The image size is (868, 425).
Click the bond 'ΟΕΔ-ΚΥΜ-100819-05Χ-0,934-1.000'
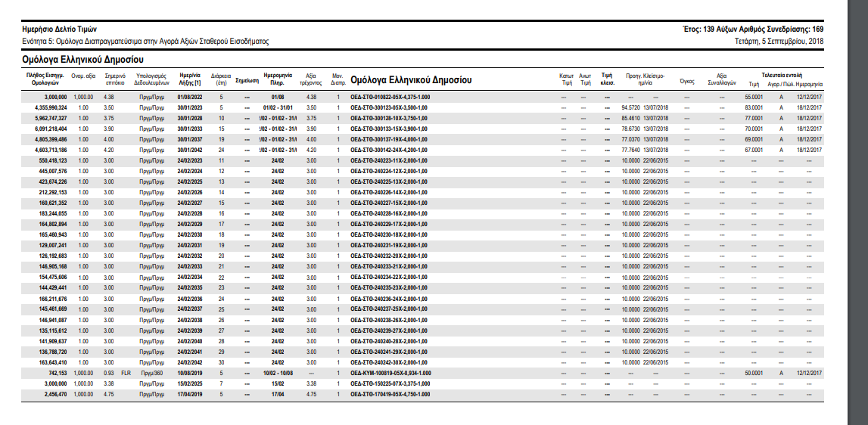click(390, 373)
